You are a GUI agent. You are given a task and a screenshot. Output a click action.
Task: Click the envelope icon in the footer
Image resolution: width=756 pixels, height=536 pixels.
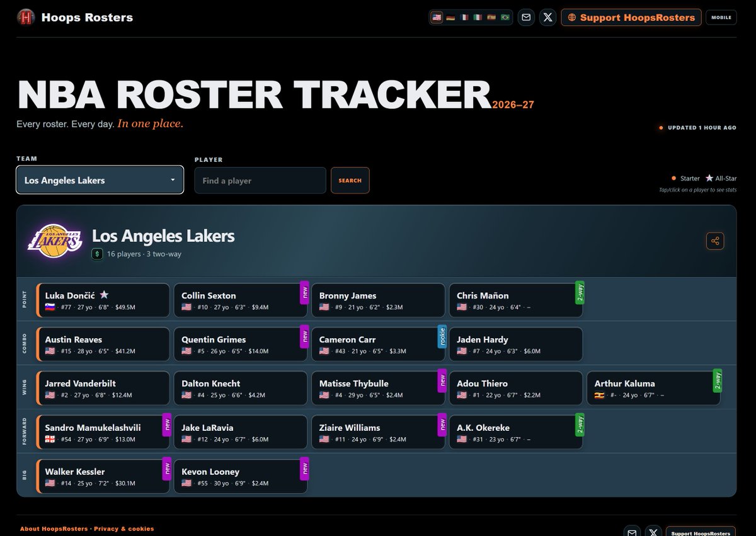pyautogui.click(x=632, y=532)
